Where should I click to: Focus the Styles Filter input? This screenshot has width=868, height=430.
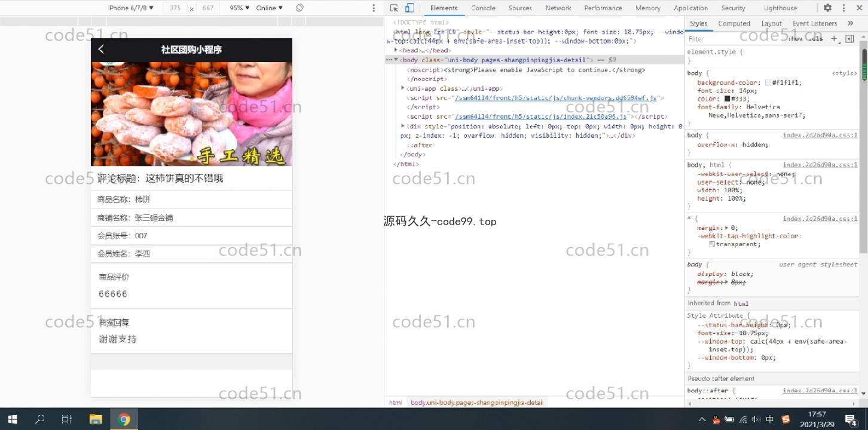coord(735,39)
